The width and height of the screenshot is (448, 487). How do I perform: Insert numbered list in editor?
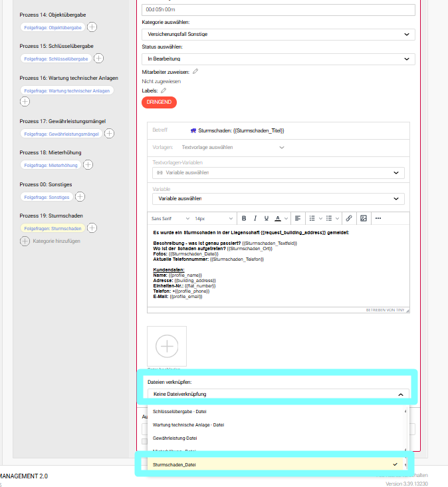[x=329, y=218]
